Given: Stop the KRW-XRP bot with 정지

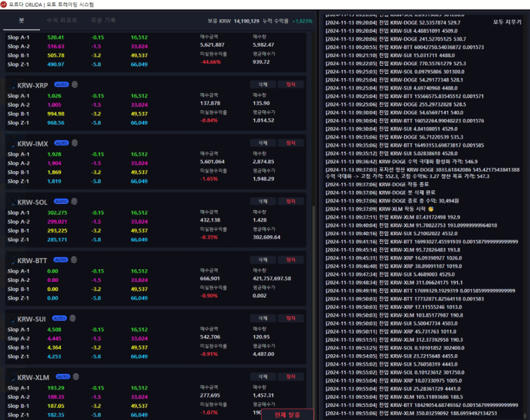Looking at the screenshot, I should pyautogui.click(x=291, y=84).
